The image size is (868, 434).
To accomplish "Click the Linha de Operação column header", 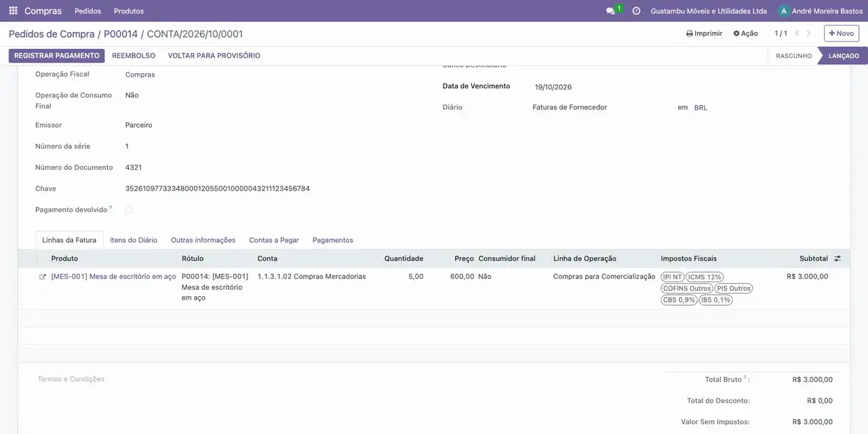I will tap(585, 258).
